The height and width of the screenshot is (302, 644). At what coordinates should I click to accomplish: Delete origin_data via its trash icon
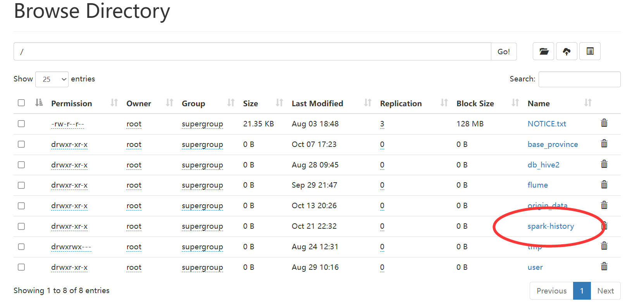pos(604,205)
